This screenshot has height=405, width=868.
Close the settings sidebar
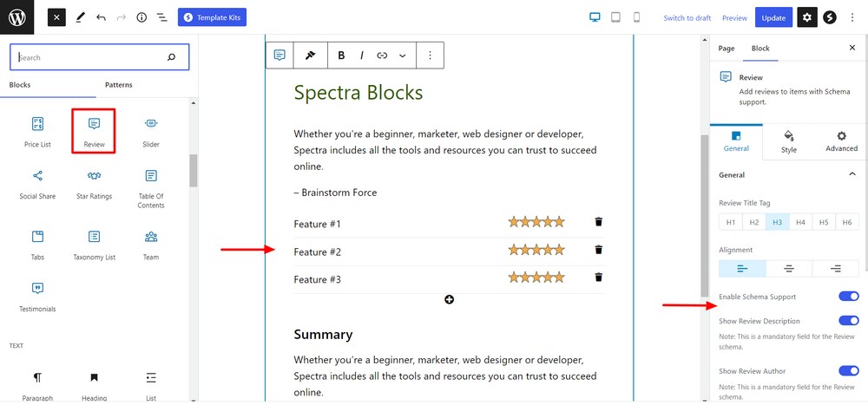pos(852,49)
